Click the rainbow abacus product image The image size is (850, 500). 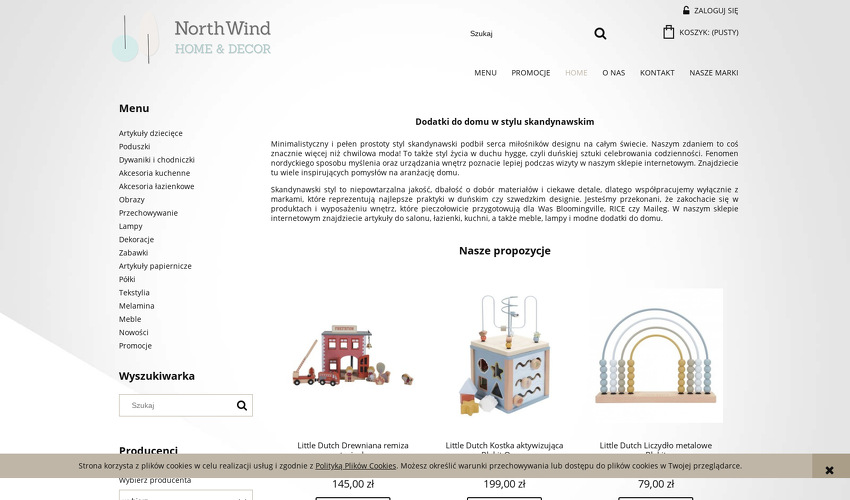coord(656,356)
